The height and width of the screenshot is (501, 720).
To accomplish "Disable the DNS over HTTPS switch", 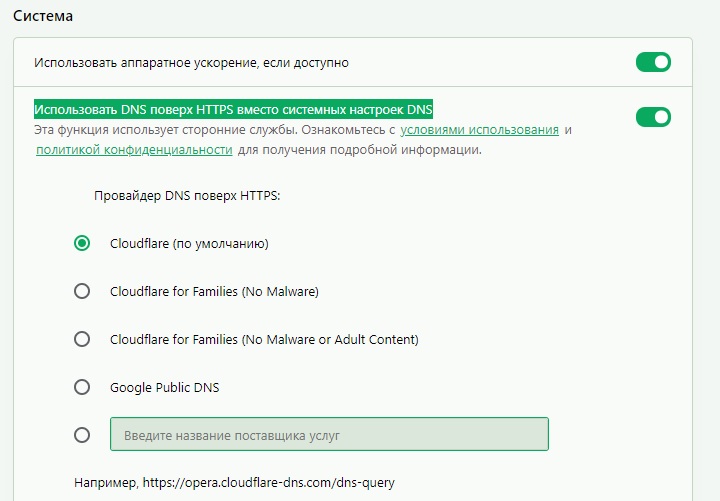I will pyautogui.click(x=653, y=117).
